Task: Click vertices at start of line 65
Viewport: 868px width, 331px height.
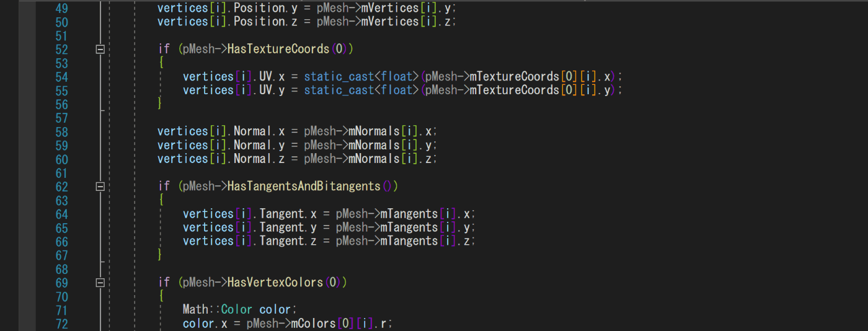Action: 208,227
